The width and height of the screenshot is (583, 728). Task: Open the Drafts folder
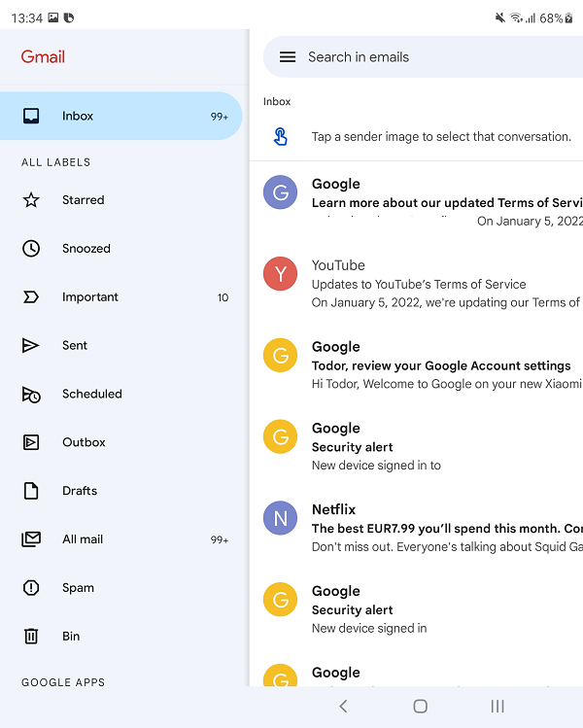click(x=120, y=491)
